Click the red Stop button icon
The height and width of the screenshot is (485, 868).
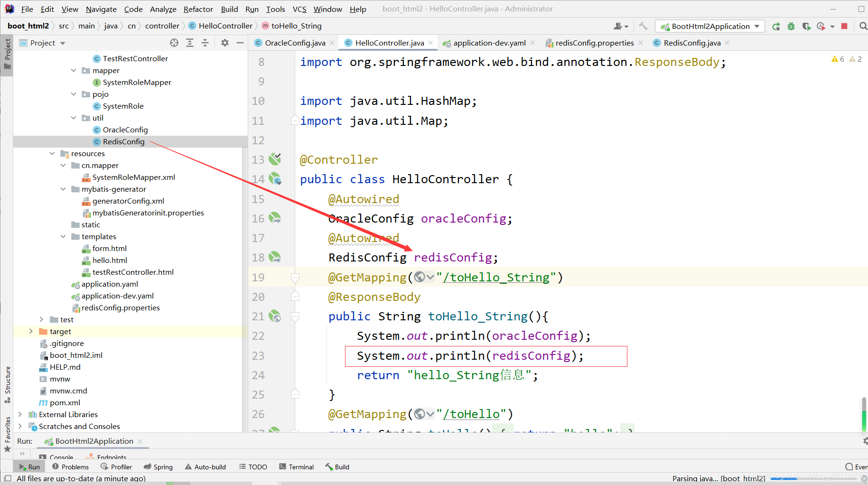844,26
